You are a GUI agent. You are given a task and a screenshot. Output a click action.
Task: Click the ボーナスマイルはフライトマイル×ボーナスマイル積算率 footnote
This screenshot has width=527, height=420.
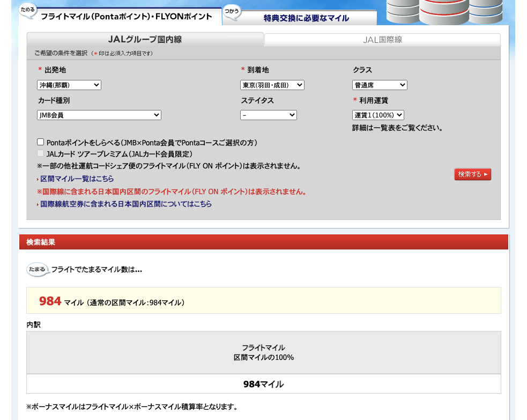[132, 407]
